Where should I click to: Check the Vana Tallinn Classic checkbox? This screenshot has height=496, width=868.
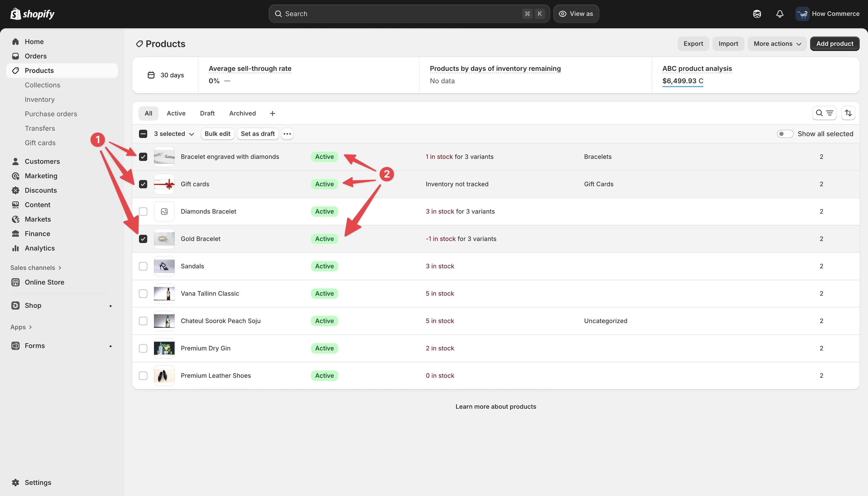coord(143,294)
